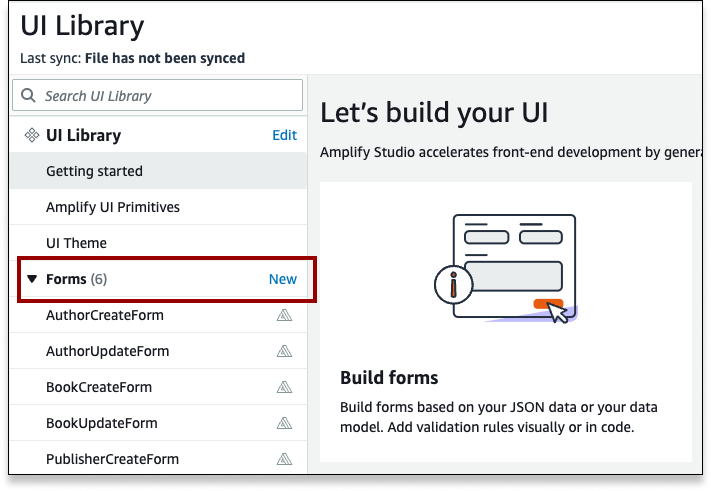711x491 pixels.
Task: Click the UI Library component icon
Action: [x=32, y=135]
